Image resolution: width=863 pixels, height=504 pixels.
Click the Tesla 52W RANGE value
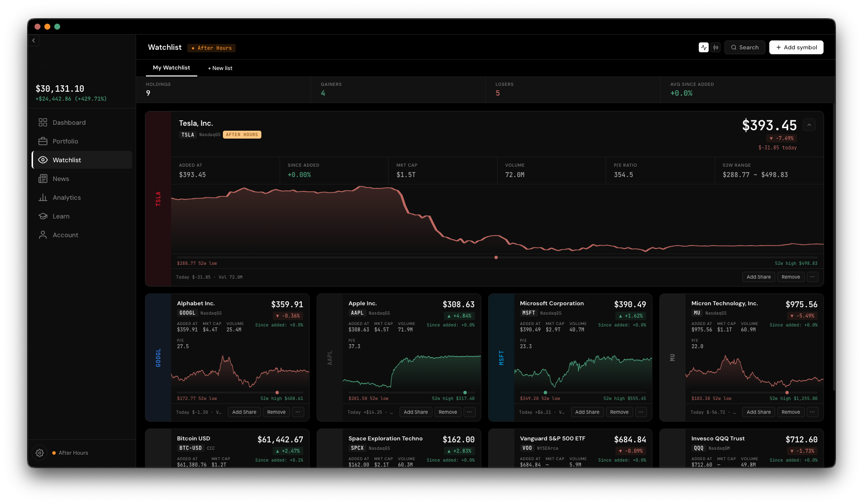[755, 175]
